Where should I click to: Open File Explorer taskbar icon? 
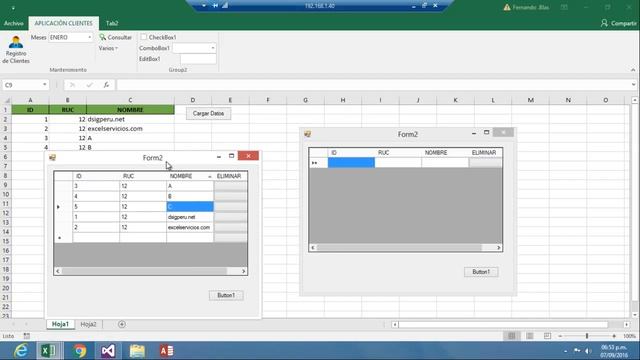[137, 351]
